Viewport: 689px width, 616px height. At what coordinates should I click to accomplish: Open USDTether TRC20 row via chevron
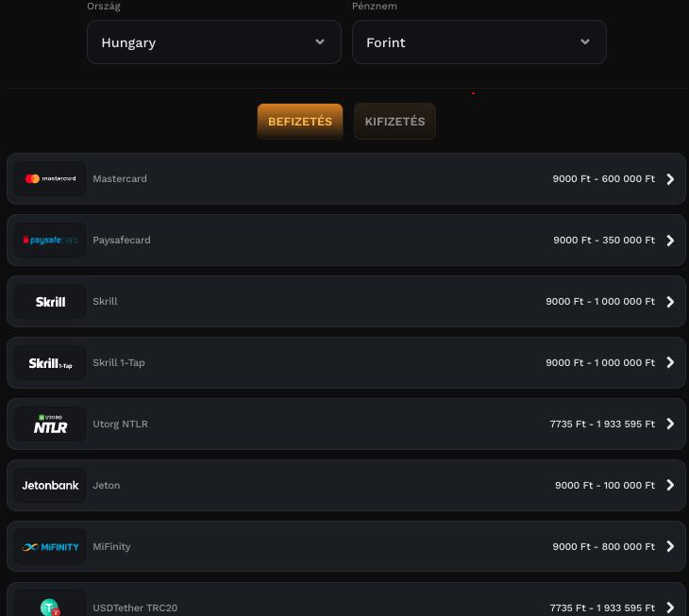670,608
